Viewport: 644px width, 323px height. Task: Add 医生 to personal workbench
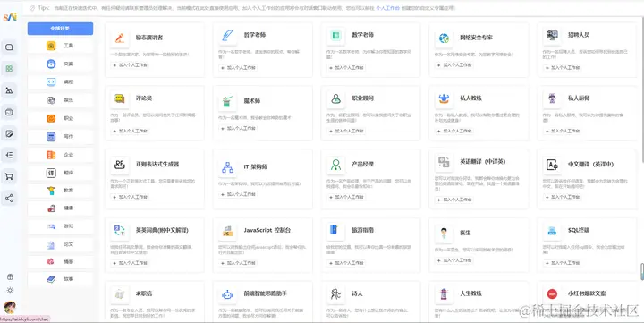[x=454, y=260]
